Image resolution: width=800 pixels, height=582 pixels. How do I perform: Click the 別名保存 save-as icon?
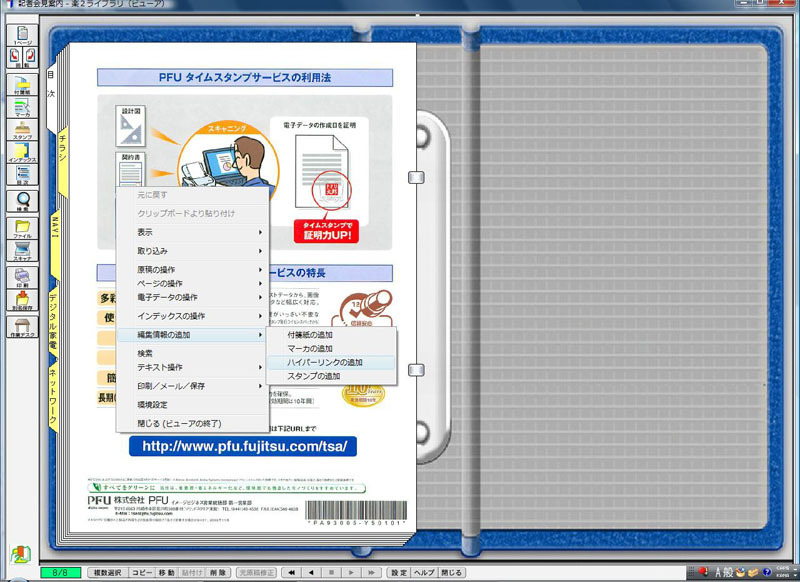(22, 300)
